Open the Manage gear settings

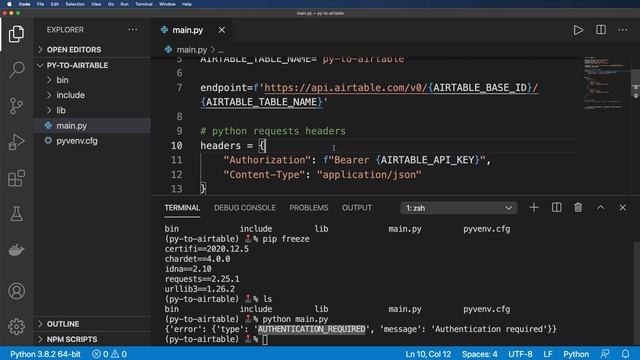click(x=16, y=327)
